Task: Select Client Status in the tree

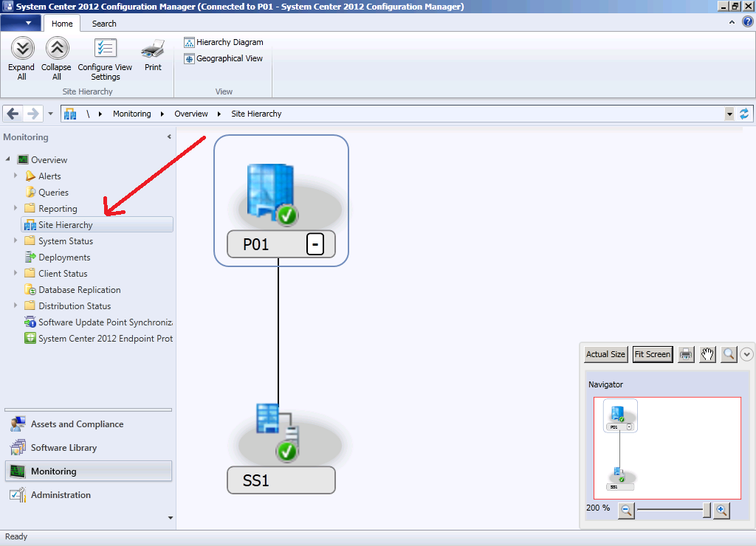Action: click(63, 274)
